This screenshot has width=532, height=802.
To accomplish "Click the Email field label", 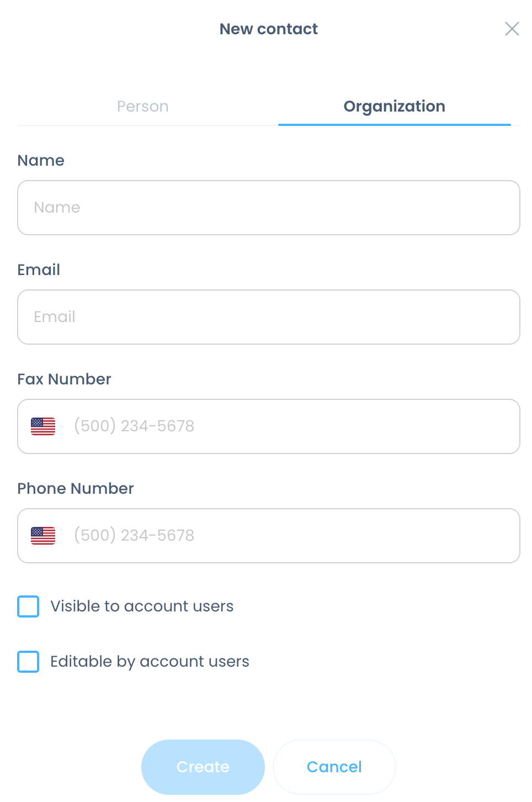I will click(39, 270).
